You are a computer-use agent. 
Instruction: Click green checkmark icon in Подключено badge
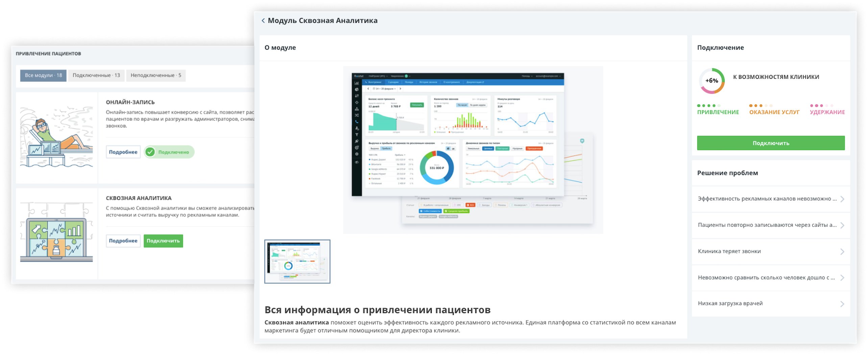pyautogui.click(x=150, y=152)
